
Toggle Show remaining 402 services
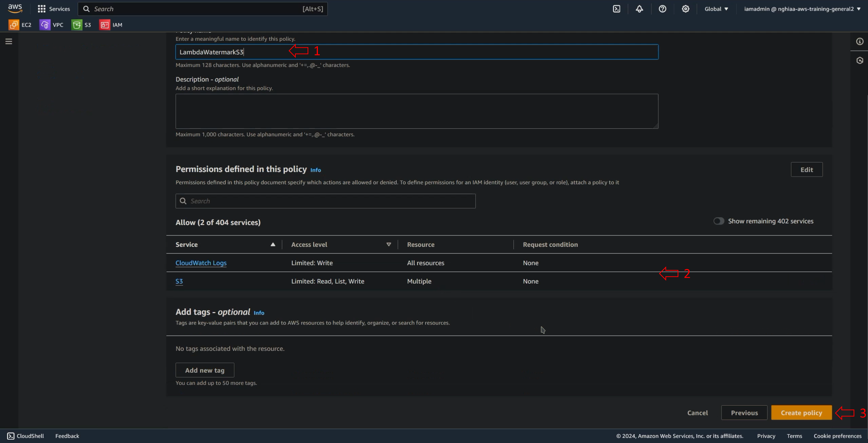point(719,221)
